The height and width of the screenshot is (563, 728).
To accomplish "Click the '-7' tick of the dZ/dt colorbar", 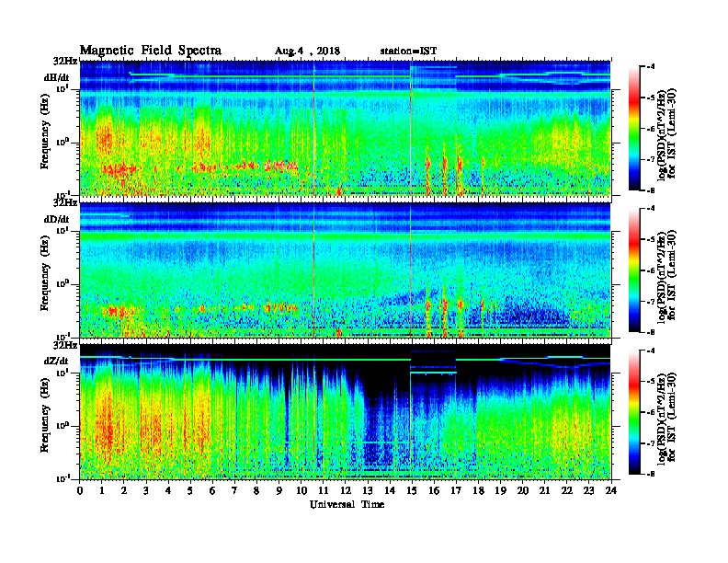I will (651, 443).
